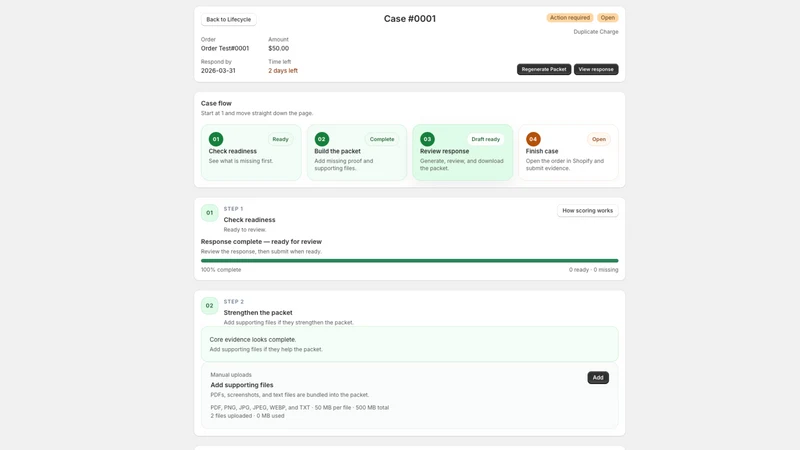Click the Complete status pill
The height and width of the screenshot is (450, 800).
(x=382, y=139)
